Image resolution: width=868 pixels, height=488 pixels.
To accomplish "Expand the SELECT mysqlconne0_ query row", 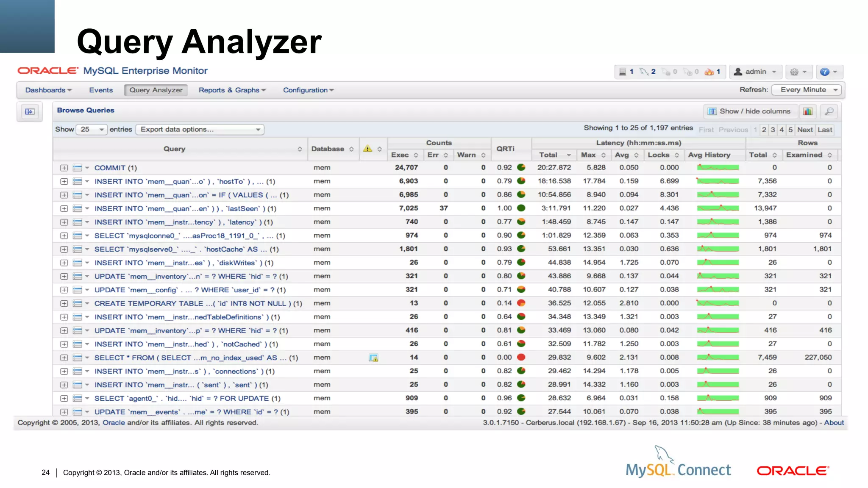I will (64, 236).
